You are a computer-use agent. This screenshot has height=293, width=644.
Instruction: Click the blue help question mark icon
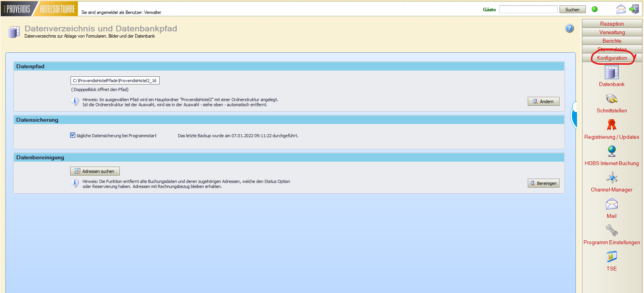569,28
